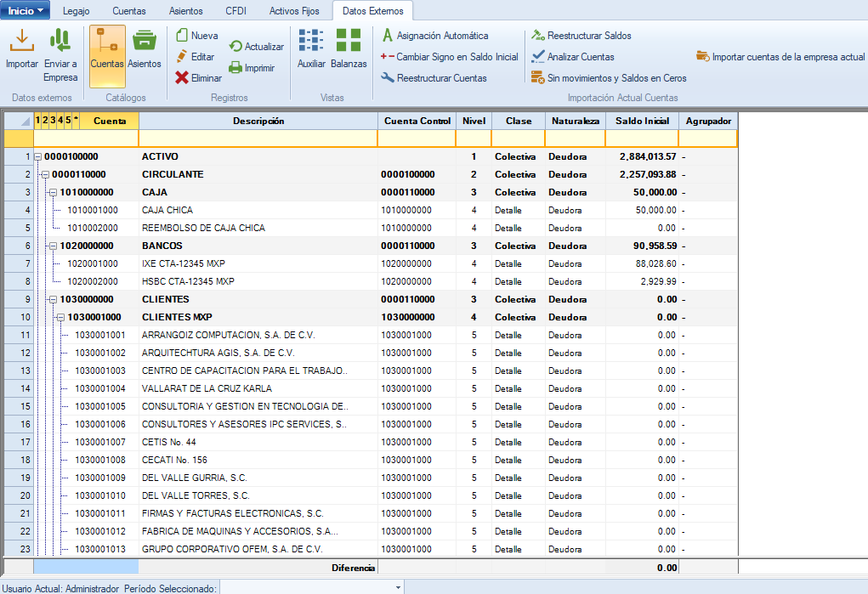Collapse the BANCOS account node
The width and height of the screenshot is (868, 594).
coord(53,246)
